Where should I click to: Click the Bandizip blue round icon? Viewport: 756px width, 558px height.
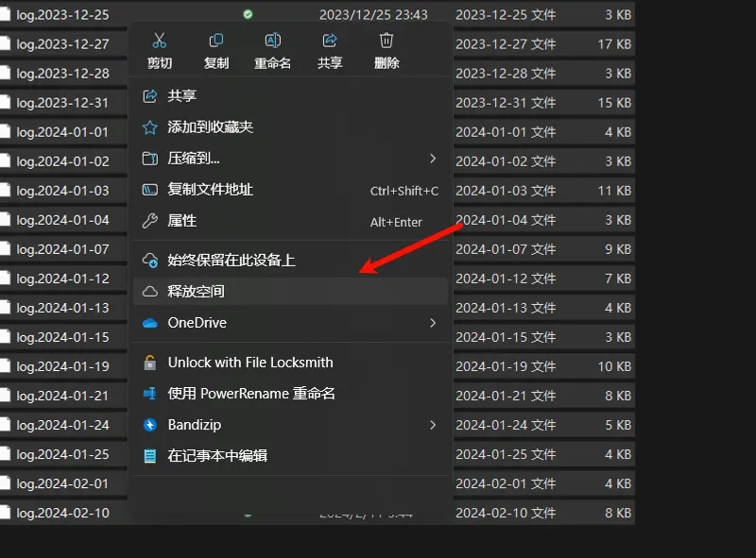coord(150,425)
